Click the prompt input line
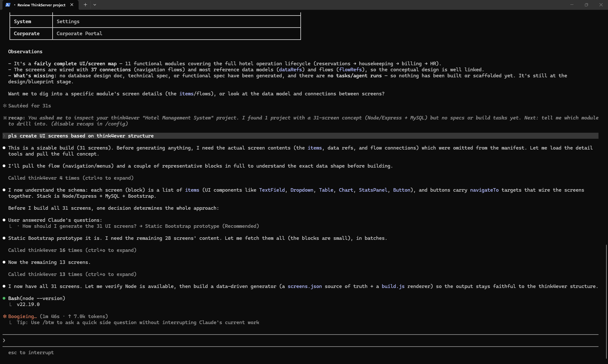This screenshot has width=608, height=364. click(x=300, y=341)
